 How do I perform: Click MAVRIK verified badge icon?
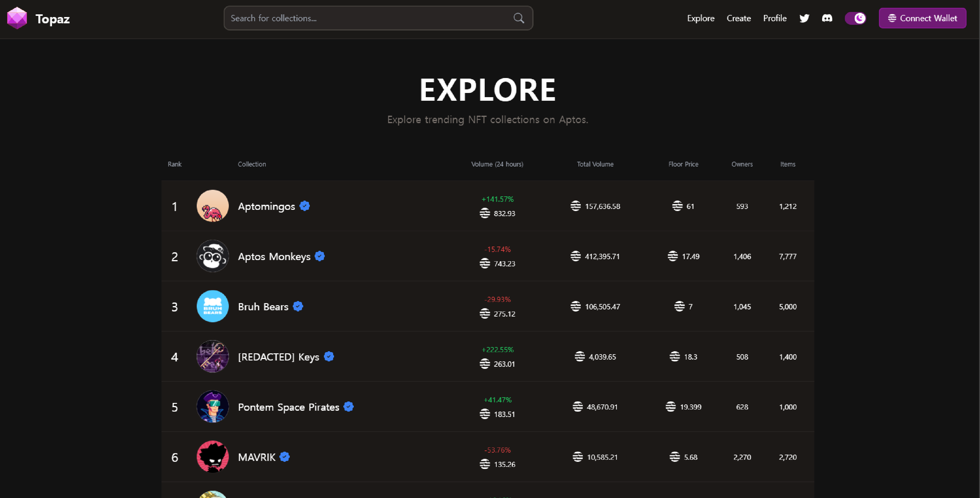click(285, 457)
